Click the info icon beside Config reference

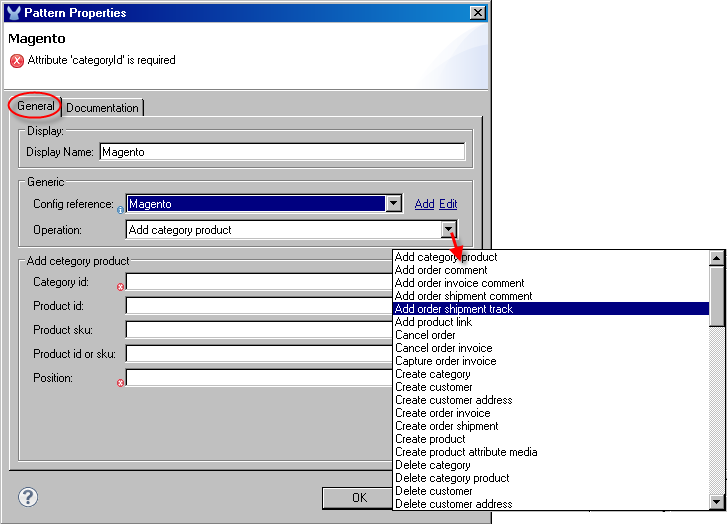point(121,210)
